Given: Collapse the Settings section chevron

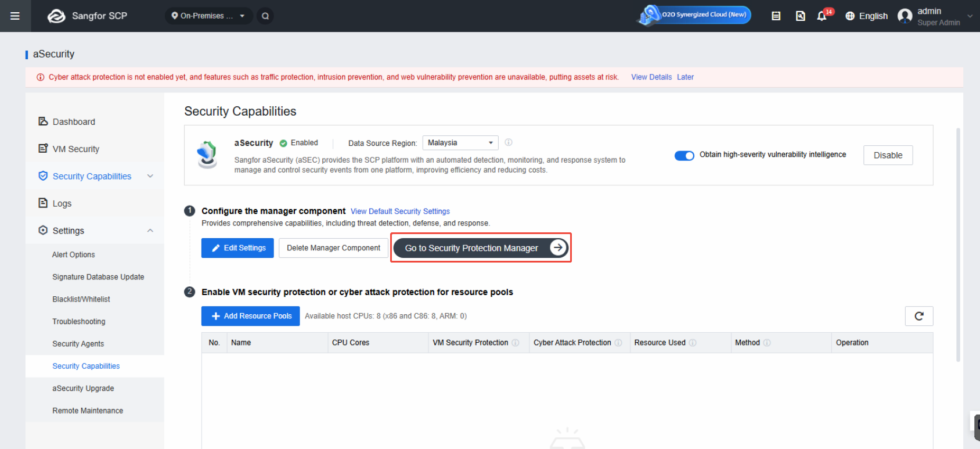Looking at the screenshot, I should [x=150, y=231].
